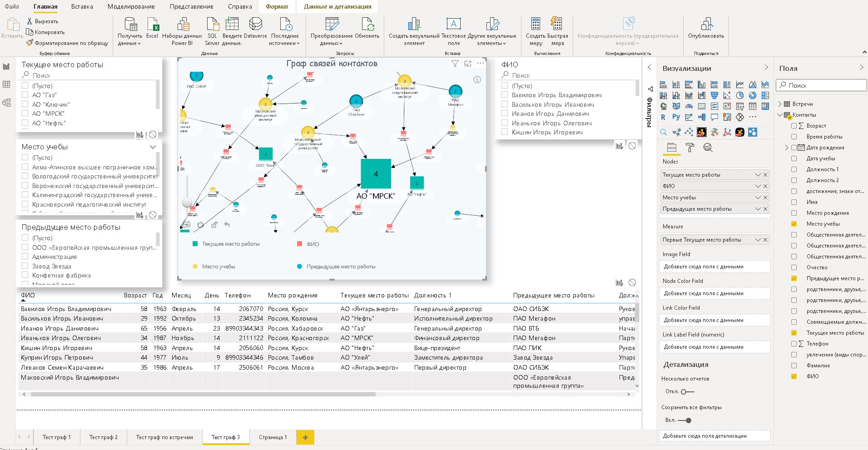Screen dimensions: 868x450
Task: Select the donut chart visualization icon
Action: pyautogui.click(x=753, y=95)
